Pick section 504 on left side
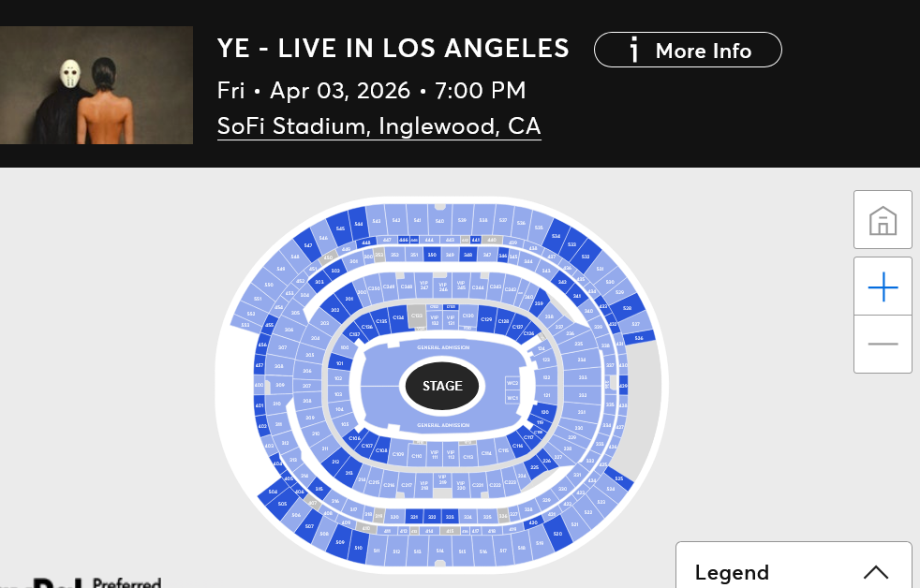This screenshot has width=920, height=588. [273, 491]
